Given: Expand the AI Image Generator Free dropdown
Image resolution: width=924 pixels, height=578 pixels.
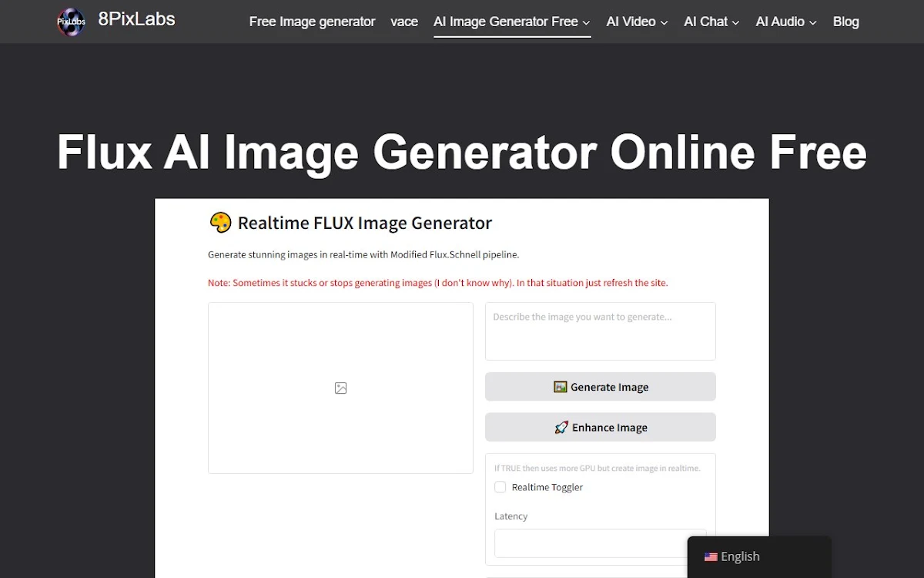Looking at the screenshot, I should 512,22.
